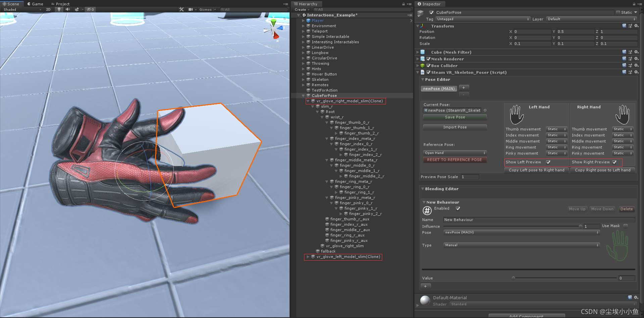
Task: Open the scene tools wrench icon
Action: click(182, 9)
